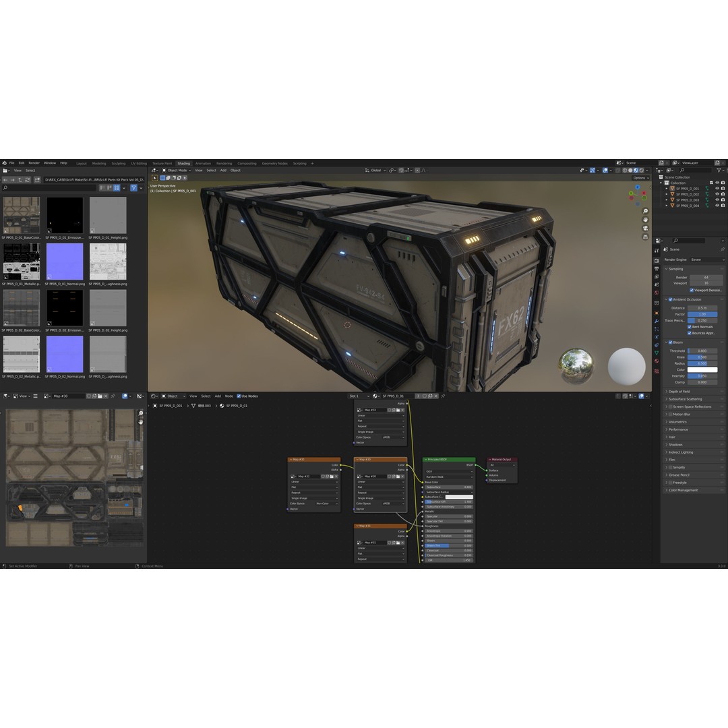Enable Screen Space Reflections checkbox
This screenshot has width=728, height=728.
click(671, 406)
